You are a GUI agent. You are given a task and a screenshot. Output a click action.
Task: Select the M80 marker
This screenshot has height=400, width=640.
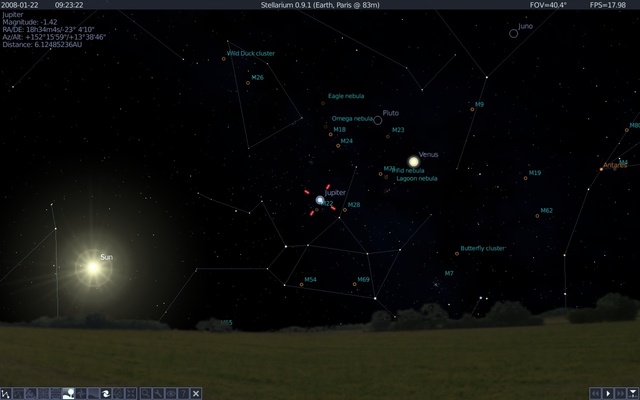pyautogui.click(x=627, y=130)
